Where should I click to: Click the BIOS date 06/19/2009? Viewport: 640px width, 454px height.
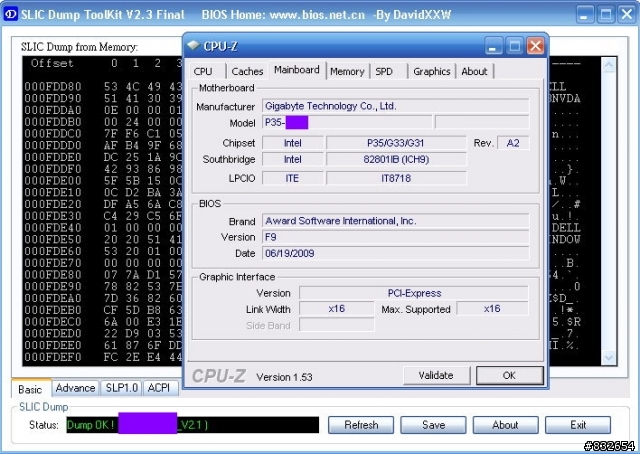click(x=396, y=253)
